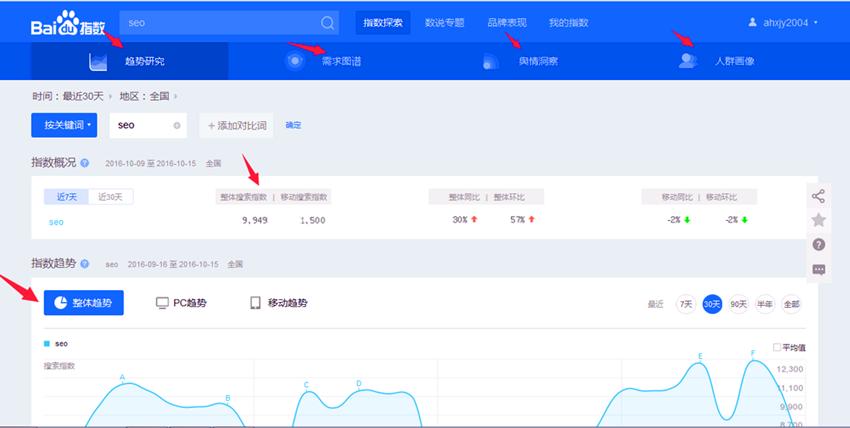
Task: Click the 57% overall change value
Action: pos(517,219)
